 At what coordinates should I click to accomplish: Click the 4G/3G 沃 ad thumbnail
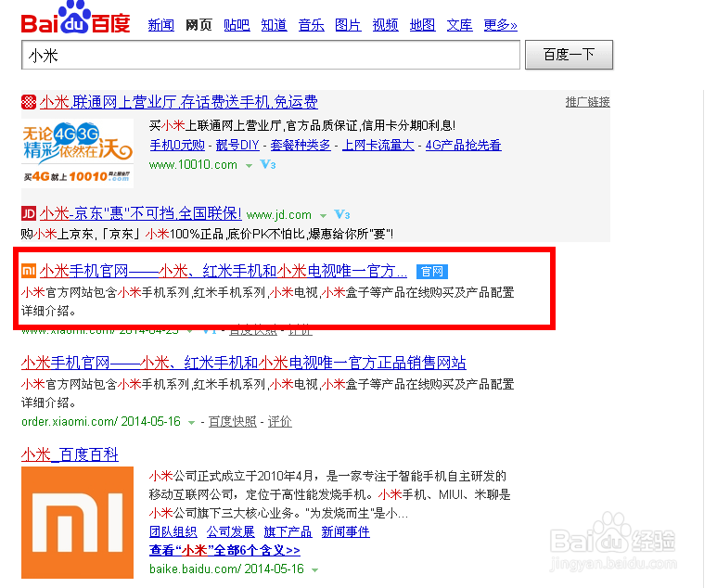[x=77, y=153]
